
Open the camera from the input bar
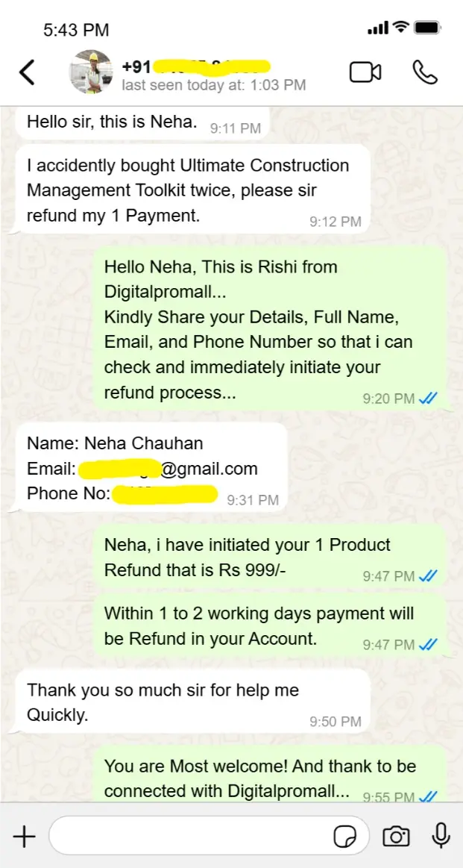click(396, 837)
